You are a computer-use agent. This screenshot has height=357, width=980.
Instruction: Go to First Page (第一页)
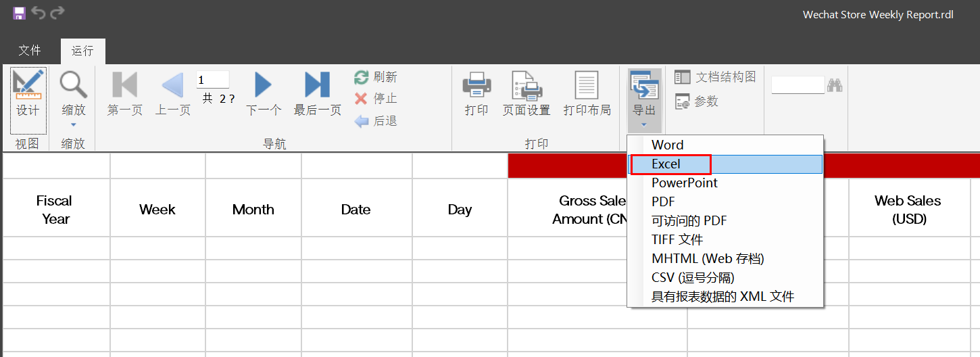125,94
